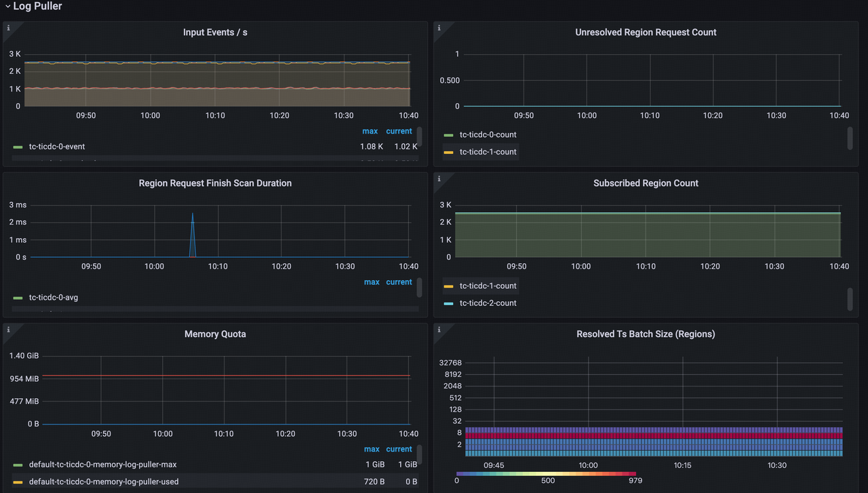The width and height of the screenshot is (868, 493).
Task: Open Input Events / s panel title menu
Action: 215,33
